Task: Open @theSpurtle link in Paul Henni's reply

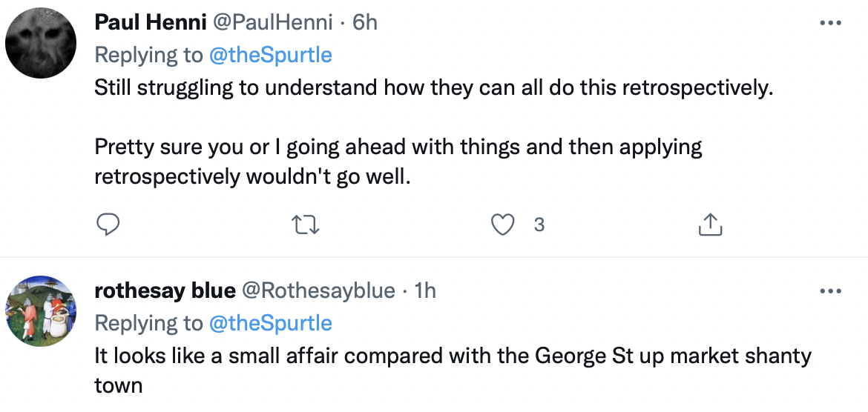Action: coord(269,55)
